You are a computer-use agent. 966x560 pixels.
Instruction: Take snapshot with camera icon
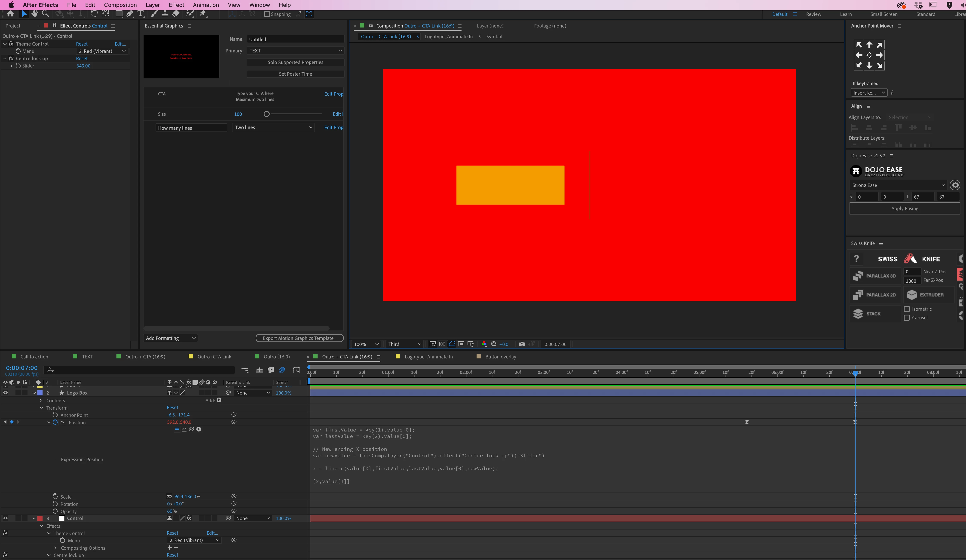tap(522, 344)
